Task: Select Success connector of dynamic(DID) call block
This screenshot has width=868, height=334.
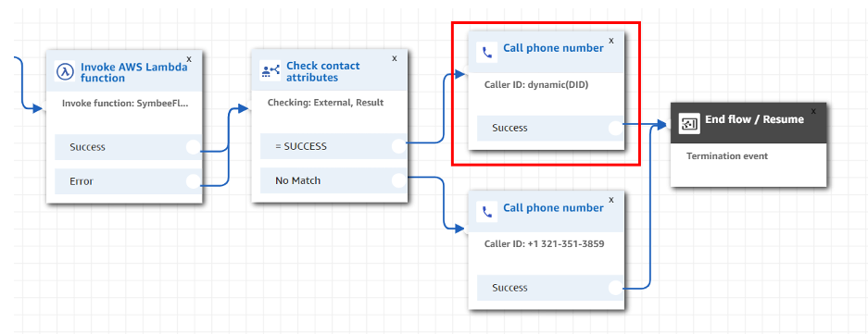Action: 616,129
